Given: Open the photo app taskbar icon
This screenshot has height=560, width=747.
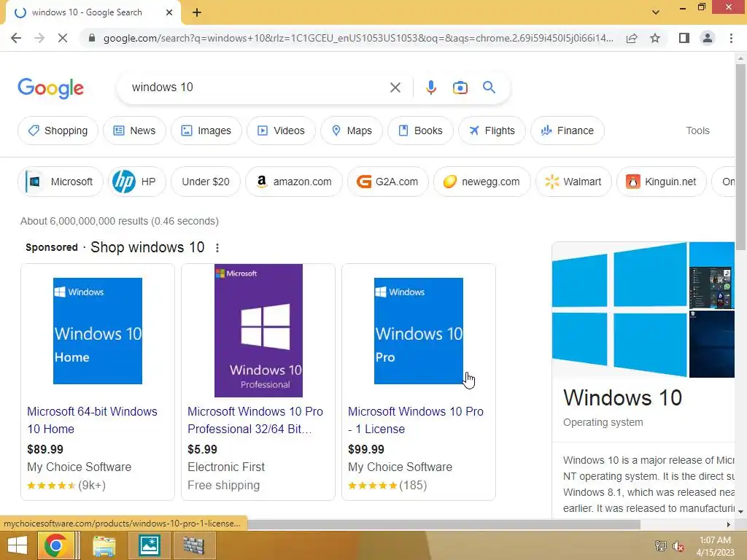Looking at the screenshot, I should coord(149,545).
